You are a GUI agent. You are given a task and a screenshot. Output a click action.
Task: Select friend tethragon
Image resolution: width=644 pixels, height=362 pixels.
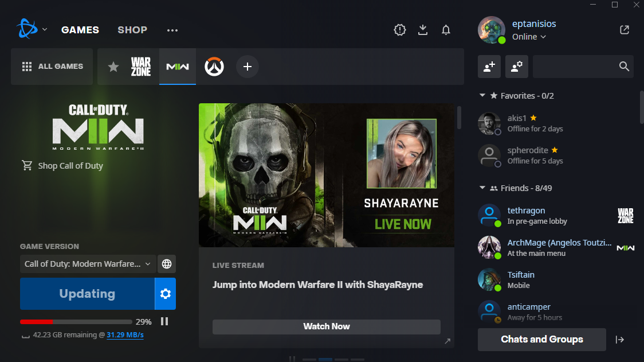tap(556, 215)
